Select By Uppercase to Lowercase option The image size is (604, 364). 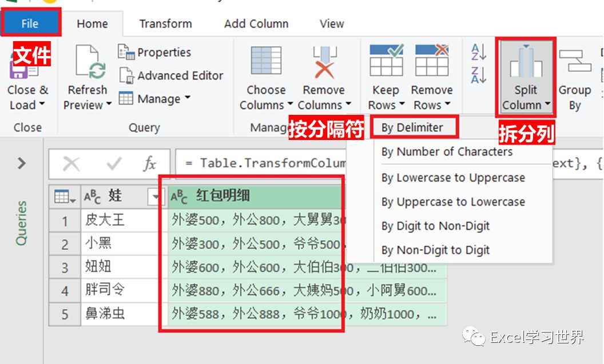(x=453, y=202)
